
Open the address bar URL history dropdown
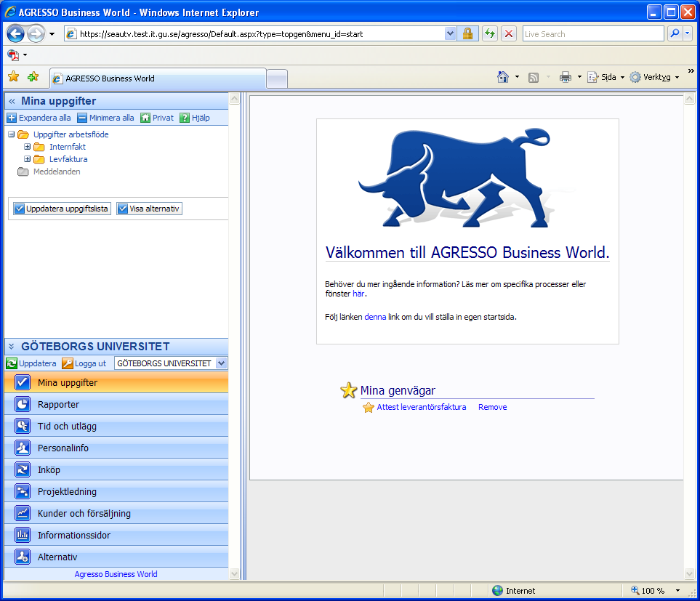451,34
